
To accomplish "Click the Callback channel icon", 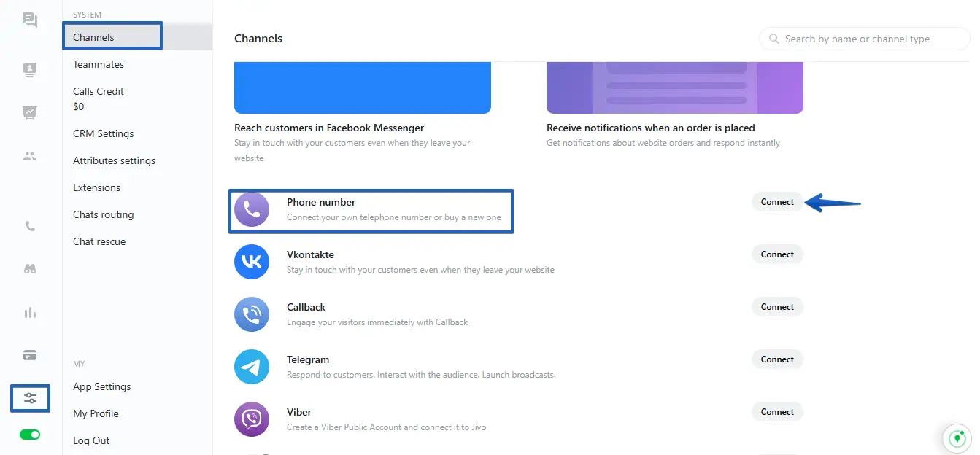I will point(252,314).
